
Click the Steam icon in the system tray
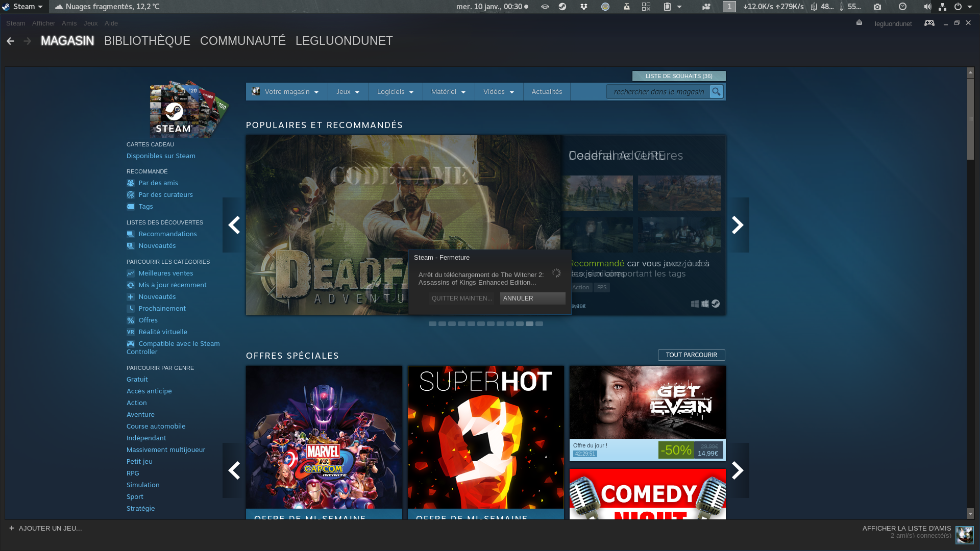[562, 7]
